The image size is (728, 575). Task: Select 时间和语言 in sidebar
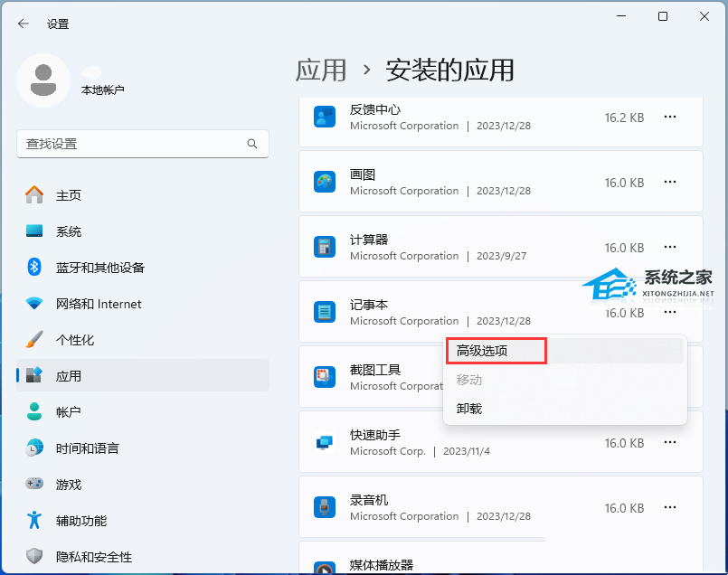(x=87, y=448)
